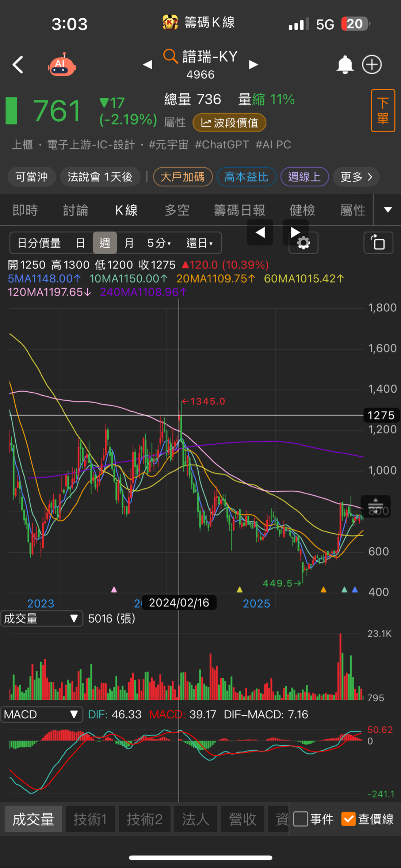Viewport: 401px width, 868px height.
Task: Uncheck 查價線 checkbox
Action: [x=348, y=819]
